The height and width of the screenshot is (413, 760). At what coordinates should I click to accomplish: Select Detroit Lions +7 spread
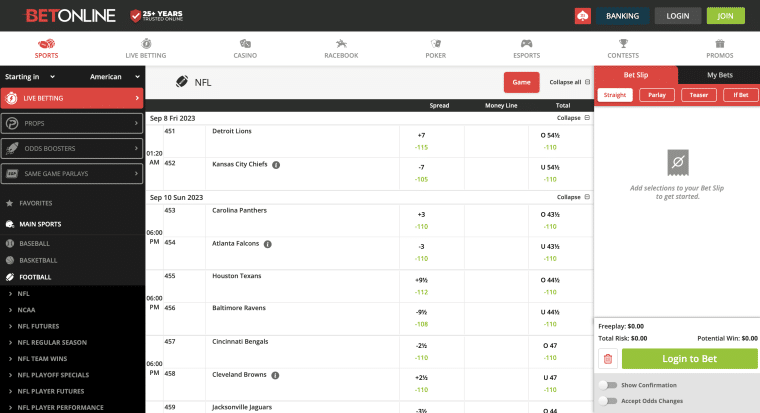point(421,141)
